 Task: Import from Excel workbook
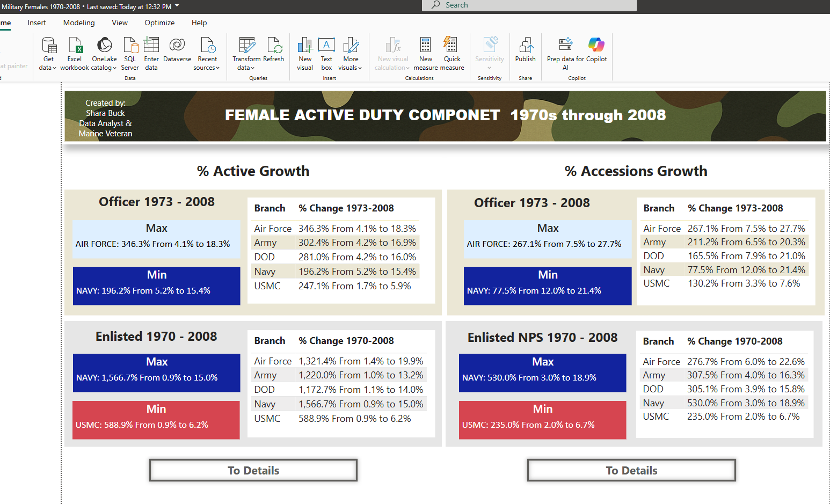(x=75, y=54)
